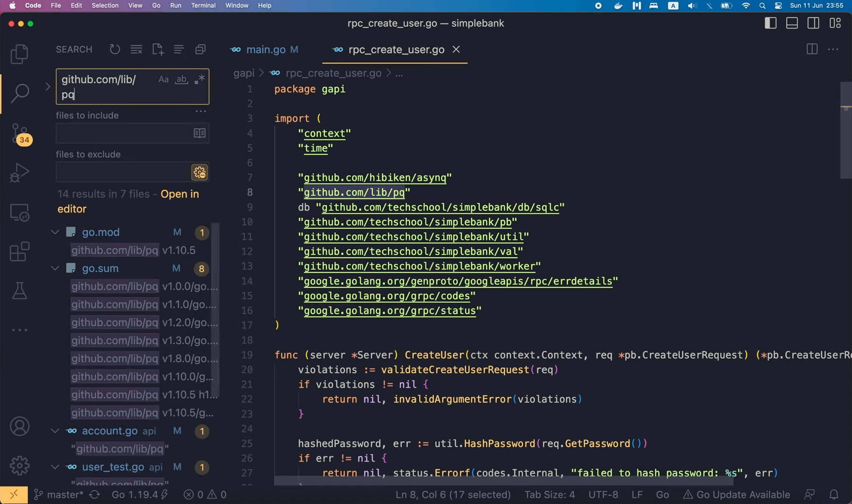Toggle Match Case in search box
Screen dimensions: 852x504
[x=163, y=80]
